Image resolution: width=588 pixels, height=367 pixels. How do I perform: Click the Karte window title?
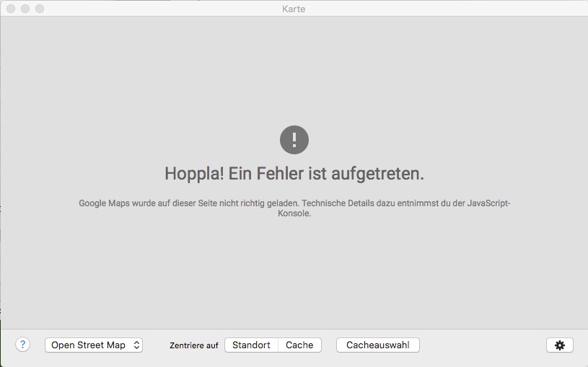tap(294, 9)
